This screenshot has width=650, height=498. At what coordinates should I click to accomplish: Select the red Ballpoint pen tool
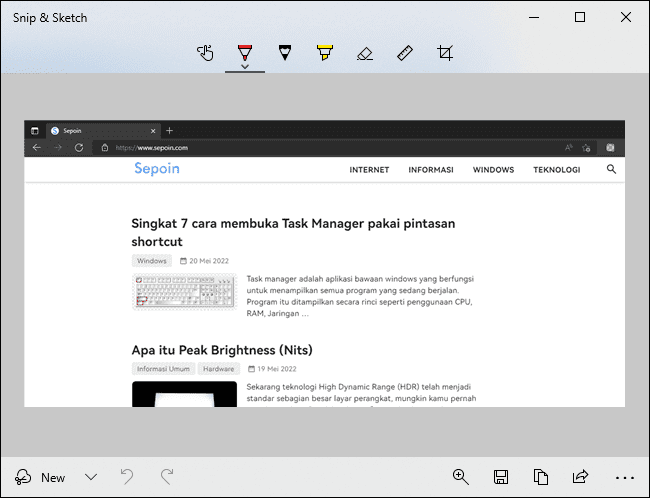pos(245,52)
